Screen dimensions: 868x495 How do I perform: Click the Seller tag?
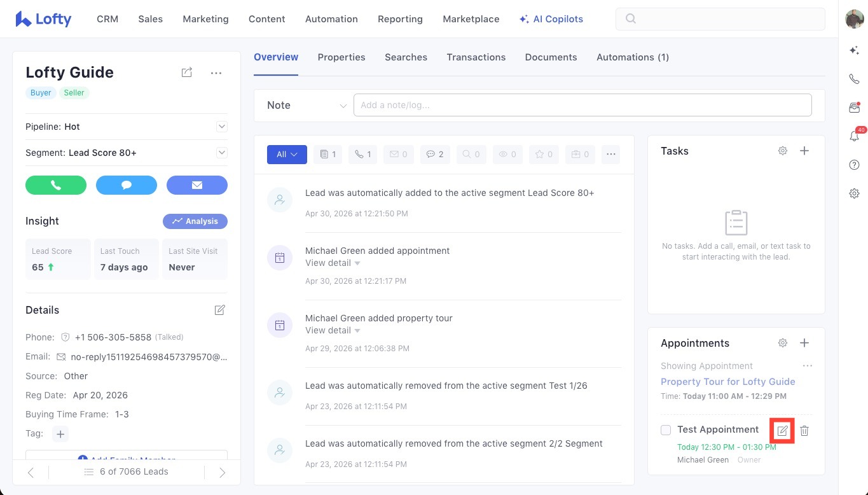coord(74,93)
